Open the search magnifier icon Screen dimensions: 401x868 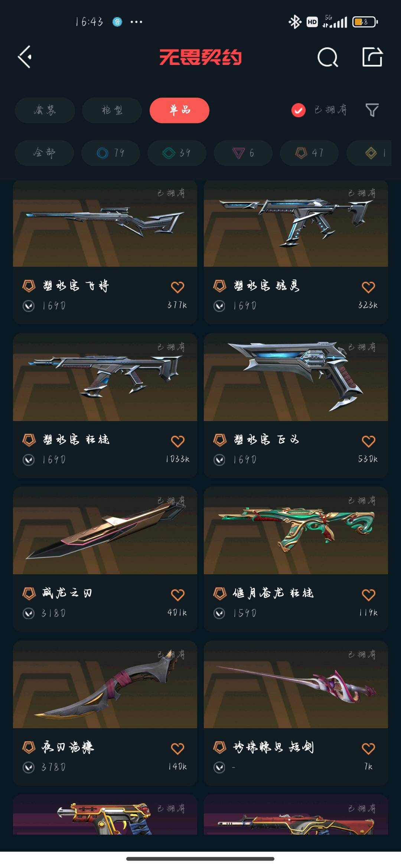[328, 57]
